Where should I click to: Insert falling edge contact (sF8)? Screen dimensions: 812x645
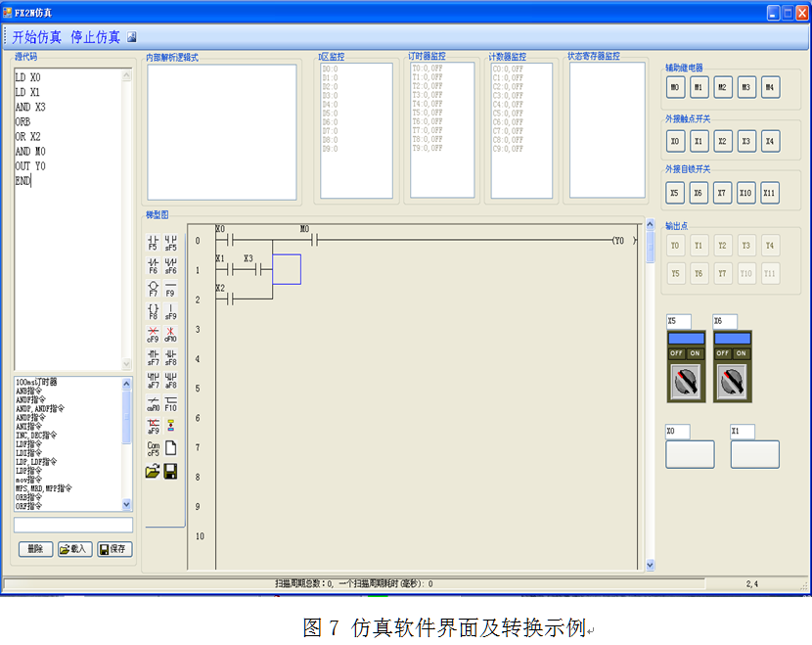[x=170, y=357]
